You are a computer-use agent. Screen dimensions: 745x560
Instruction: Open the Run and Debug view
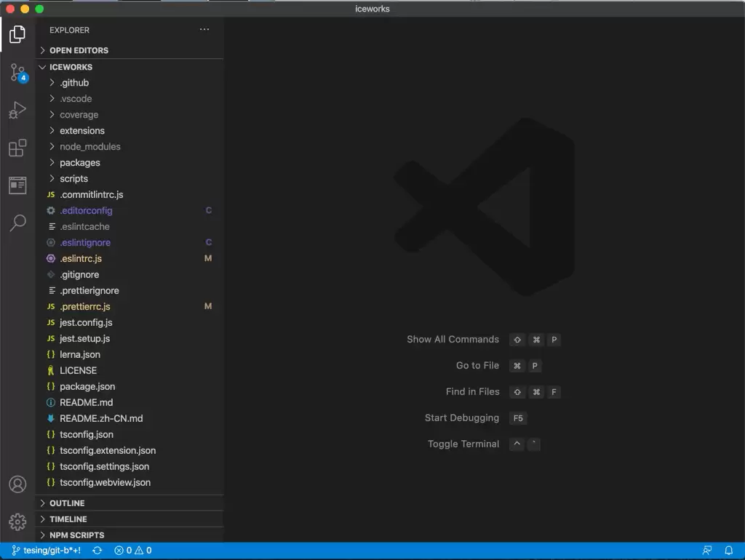pos(17,111)
